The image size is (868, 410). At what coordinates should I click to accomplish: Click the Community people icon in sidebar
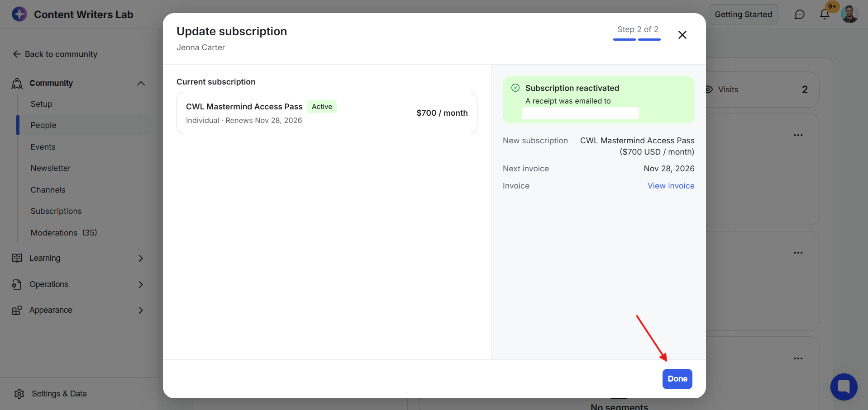[x=17, y=83]
